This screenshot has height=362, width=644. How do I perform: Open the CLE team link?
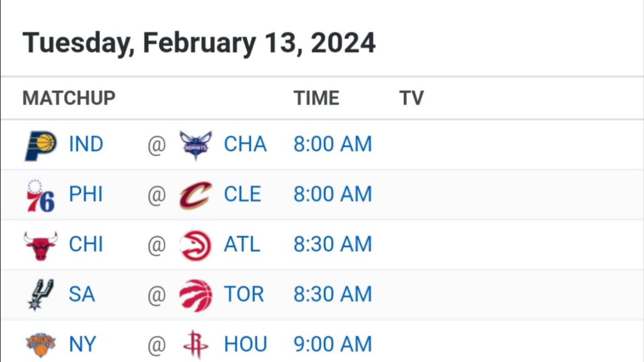(242, 194)
